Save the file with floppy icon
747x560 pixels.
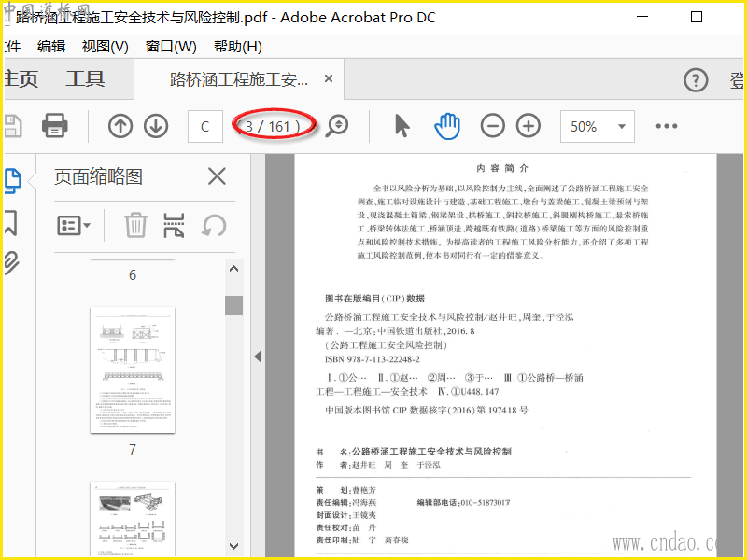[x=13, y=126]
